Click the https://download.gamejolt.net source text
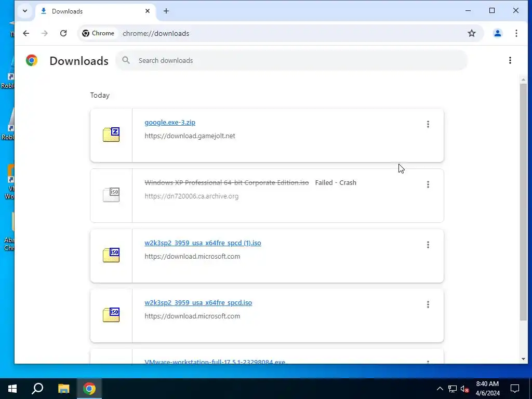Image resolution: width=532 pixels, height=399 pixels. (x=190, y=136)
